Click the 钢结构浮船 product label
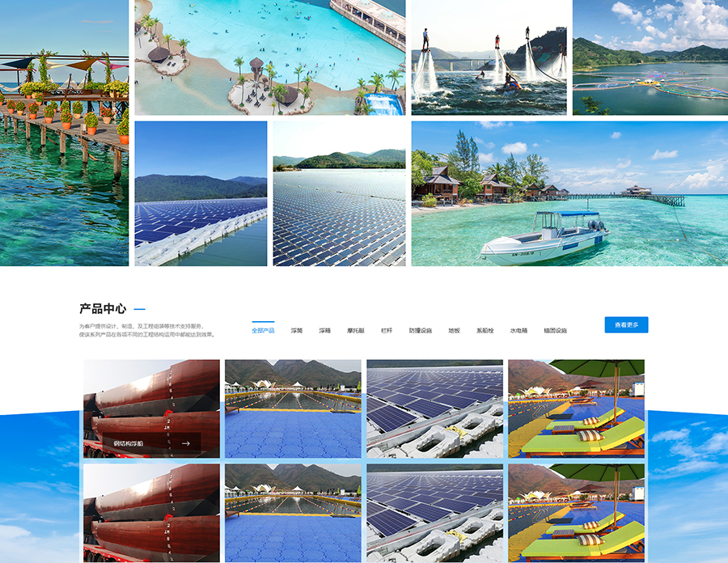The image size is (728, 563). click(129, 444)
